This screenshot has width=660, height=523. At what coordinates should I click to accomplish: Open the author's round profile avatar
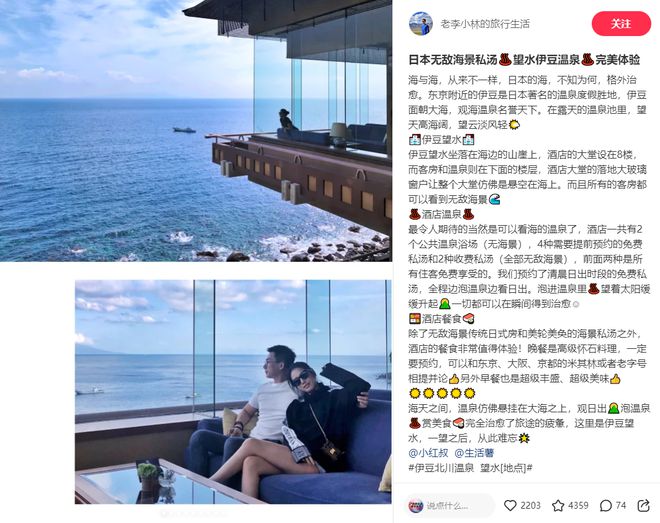pos(420,24)
